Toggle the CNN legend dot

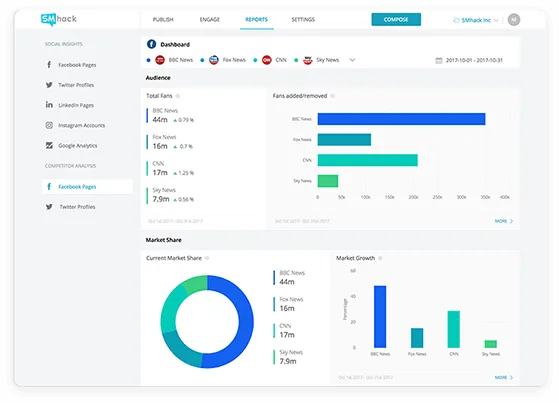coord(255,60)
